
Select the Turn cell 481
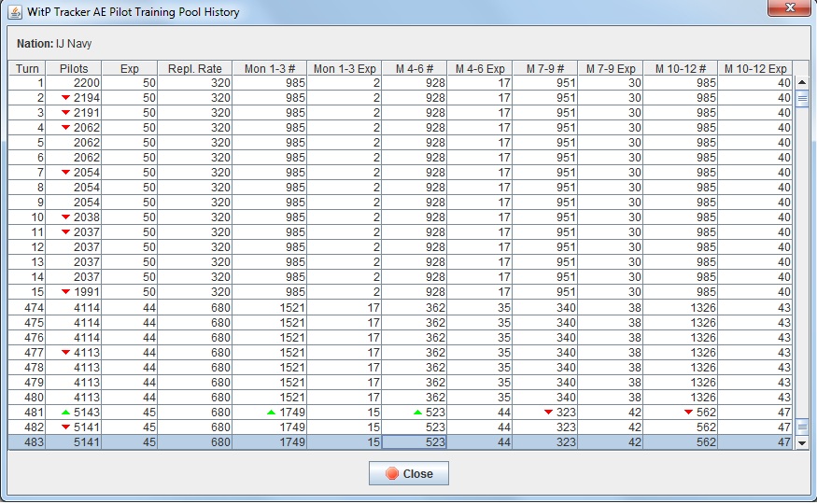27,413
